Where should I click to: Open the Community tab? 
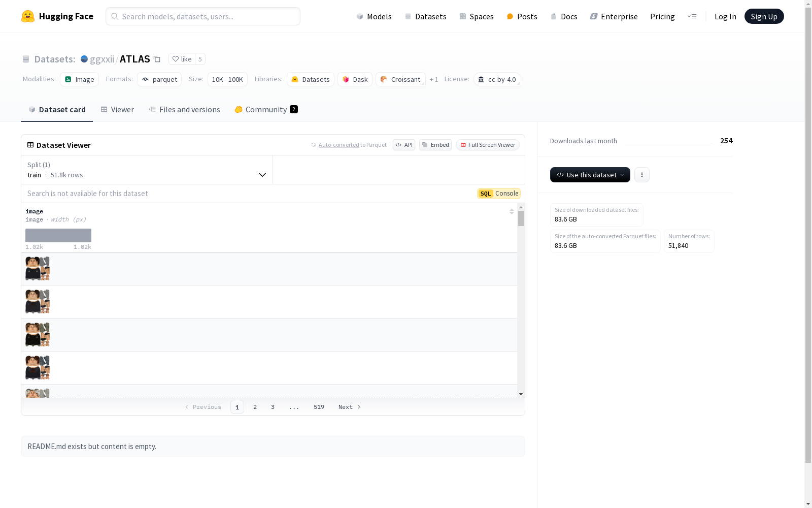coord(266,110)
